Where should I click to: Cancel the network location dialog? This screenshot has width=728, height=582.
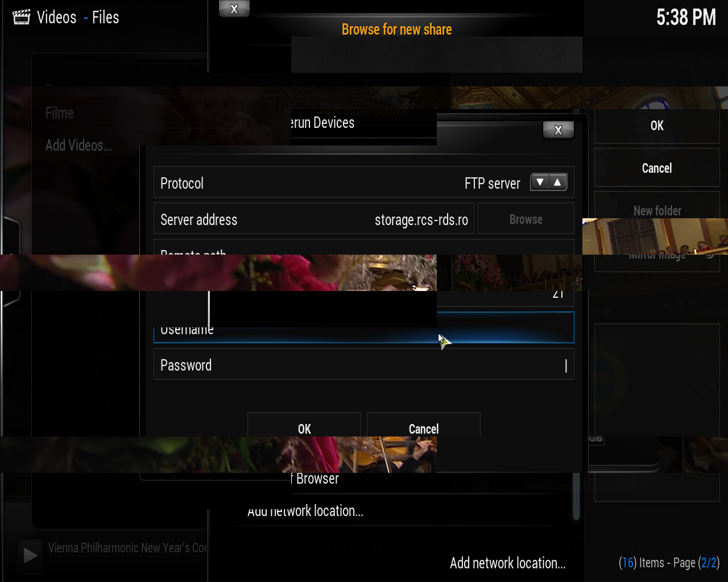[424, 426]
